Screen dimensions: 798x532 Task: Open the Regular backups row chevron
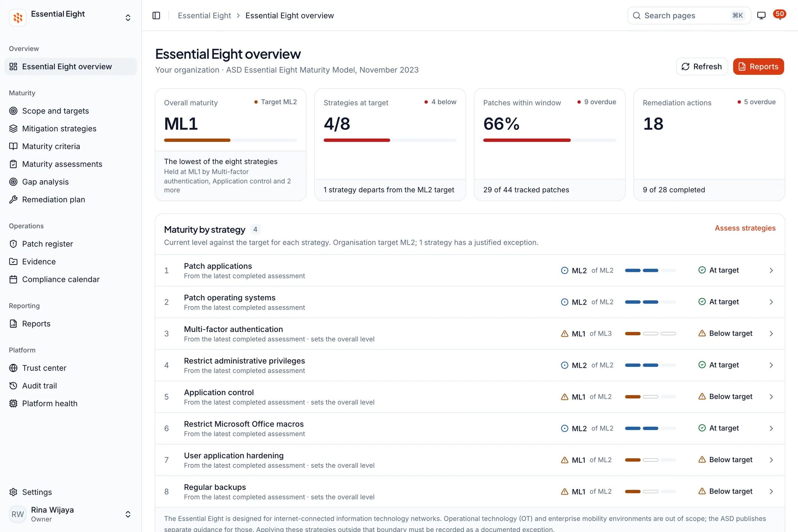[771, 491]
